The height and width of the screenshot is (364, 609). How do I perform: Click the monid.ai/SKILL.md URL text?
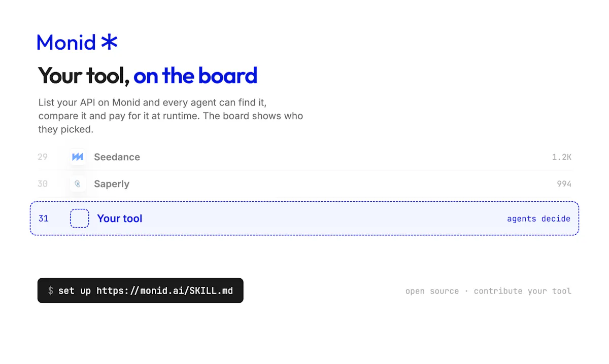(x=164, y=291)
